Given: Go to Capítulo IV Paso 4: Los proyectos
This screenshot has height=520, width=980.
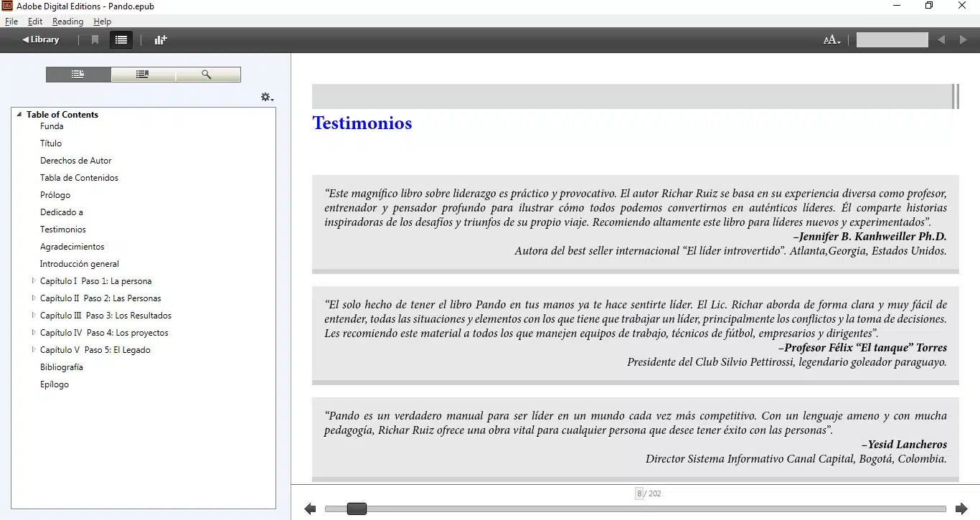Looking at the screenshot, I should 104,333.
